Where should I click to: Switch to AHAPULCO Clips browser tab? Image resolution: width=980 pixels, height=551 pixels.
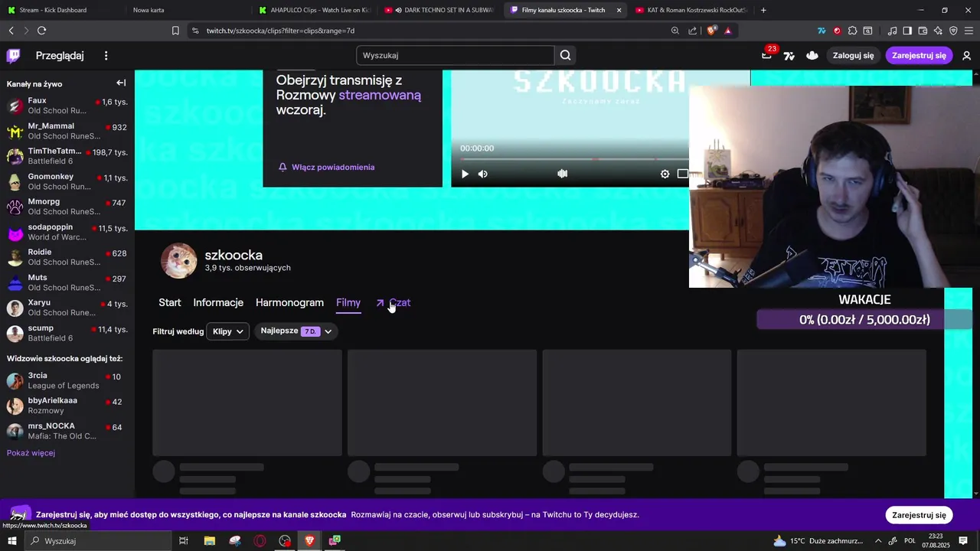coord(314,10)
